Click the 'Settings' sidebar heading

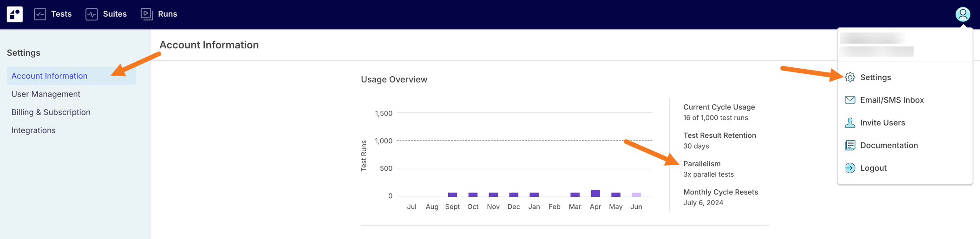point(24,53)
